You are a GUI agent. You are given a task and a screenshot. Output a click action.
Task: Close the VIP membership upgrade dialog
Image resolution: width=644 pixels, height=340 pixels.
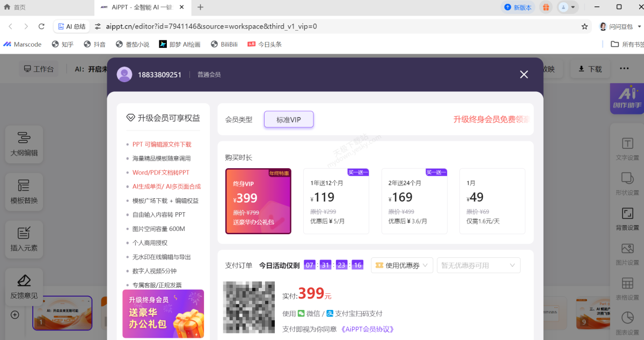(524, 75)
